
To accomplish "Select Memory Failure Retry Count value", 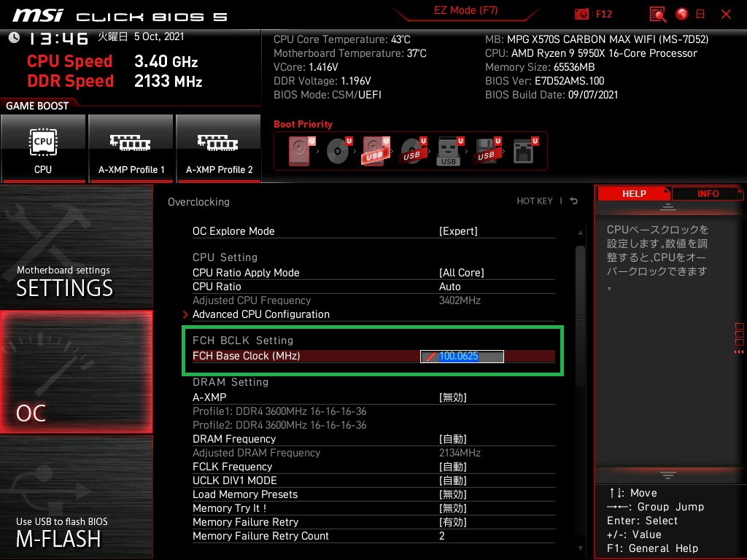I will pos(441,536).
